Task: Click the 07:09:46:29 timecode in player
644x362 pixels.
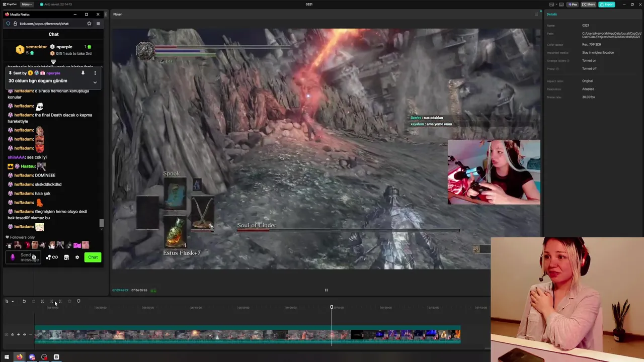Action: 120,290
